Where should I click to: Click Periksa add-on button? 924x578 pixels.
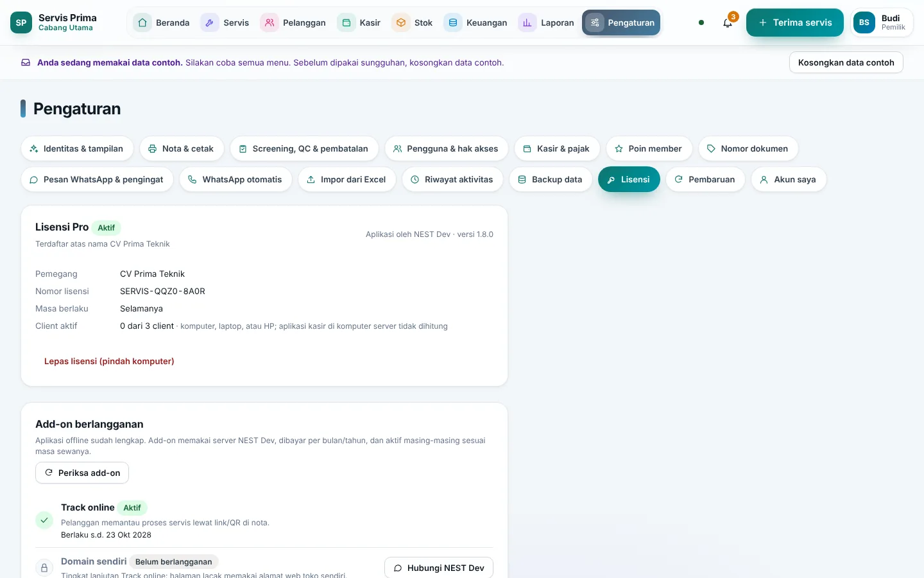pos(82,473)
